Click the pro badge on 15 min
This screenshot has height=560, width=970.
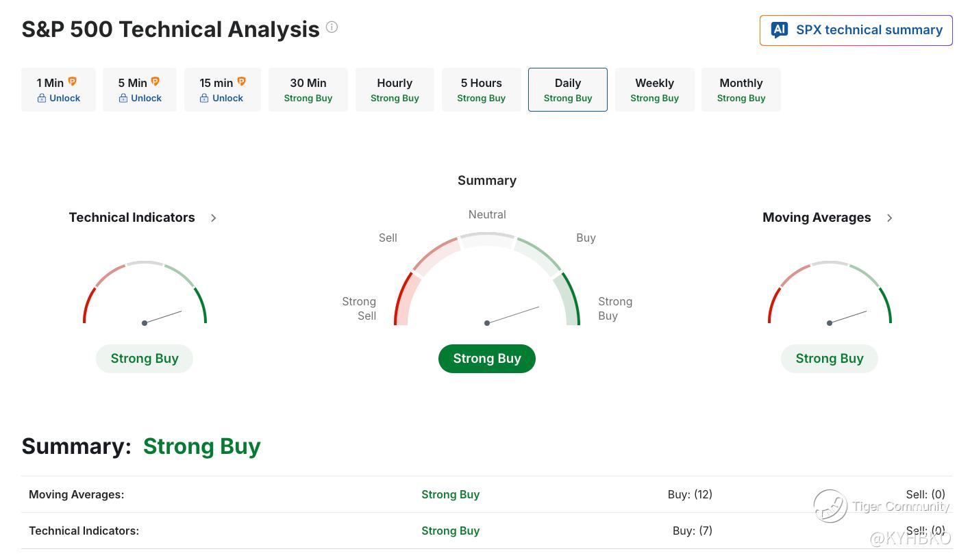[x=242, y=81]
